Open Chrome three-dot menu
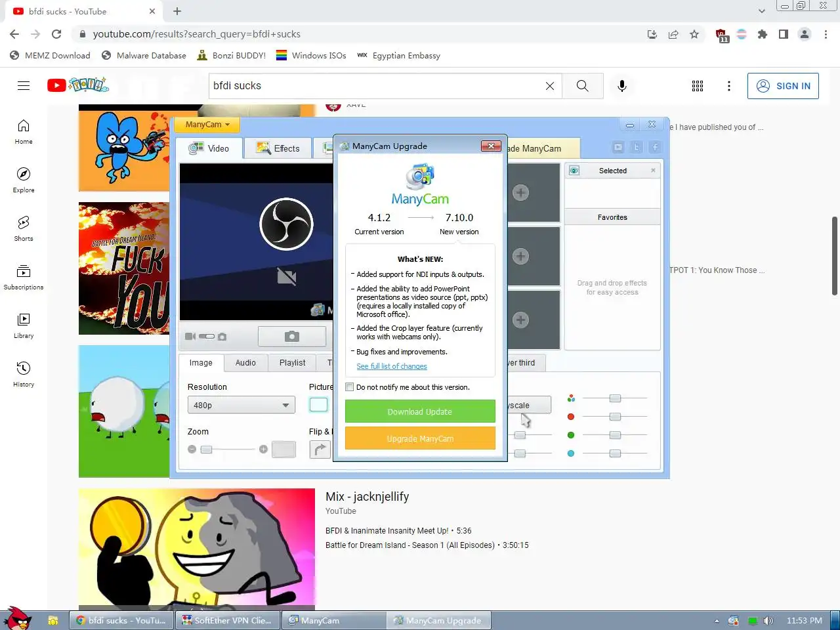 (826, 34)
